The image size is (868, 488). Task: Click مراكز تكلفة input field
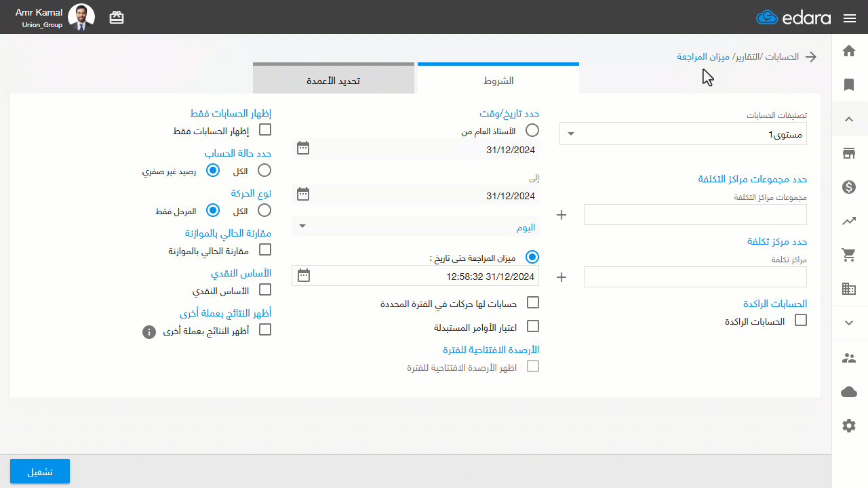[695, 277]
